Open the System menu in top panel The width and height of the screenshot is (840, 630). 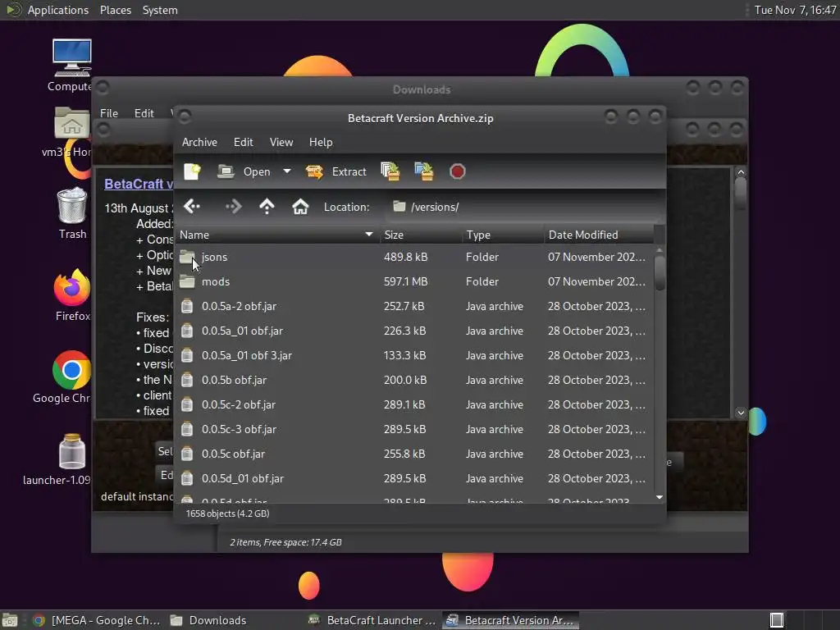pos(160,10)
